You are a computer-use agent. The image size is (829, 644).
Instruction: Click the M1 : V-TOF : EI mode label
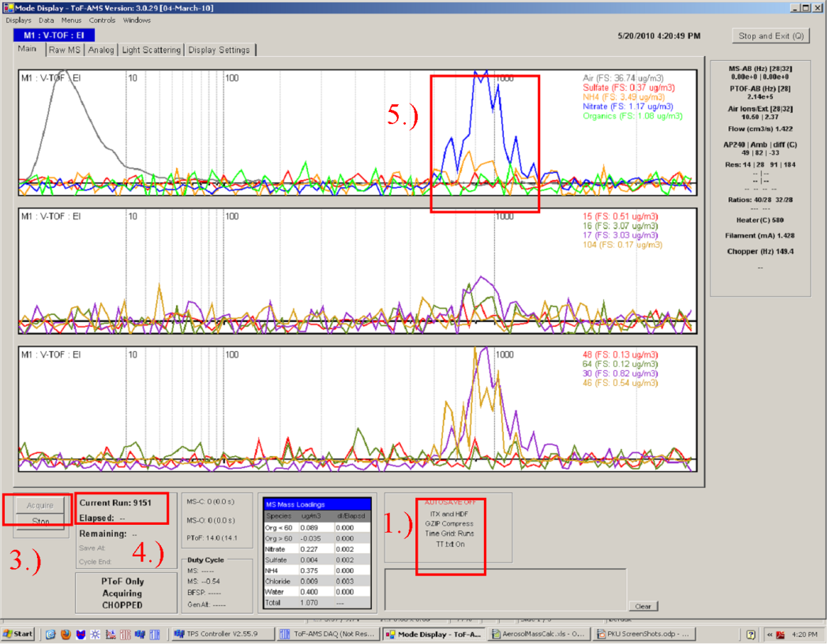click(54, 36)
